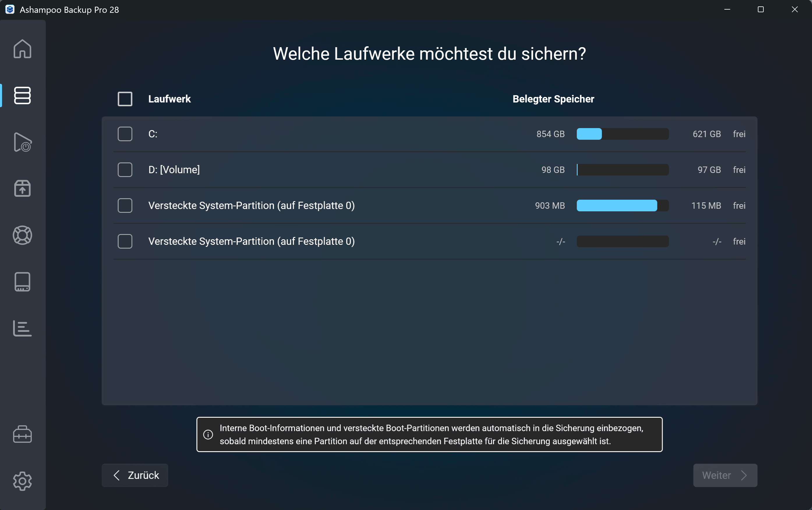Viewport: 812px width, 510px height.
Task: Select the backup plans stack icon
Action: (22, 95)
